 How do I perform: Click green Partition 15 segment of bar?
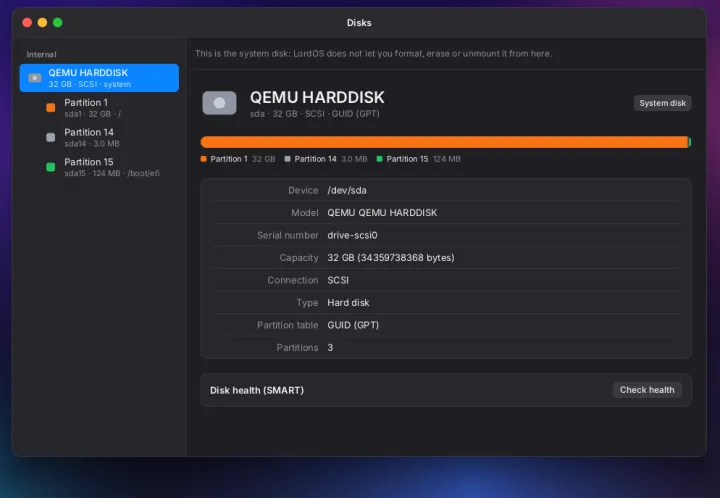click(x=690, y=142)
